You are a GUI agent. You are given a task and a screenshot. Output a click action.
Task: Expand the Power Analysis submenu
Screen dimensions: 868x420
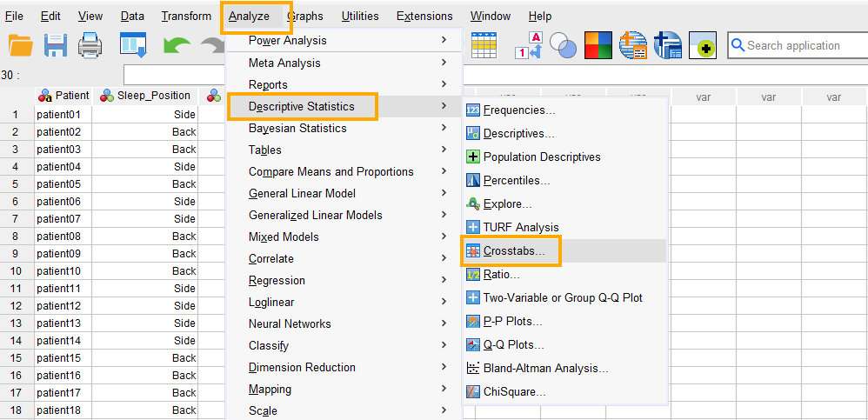344,40
